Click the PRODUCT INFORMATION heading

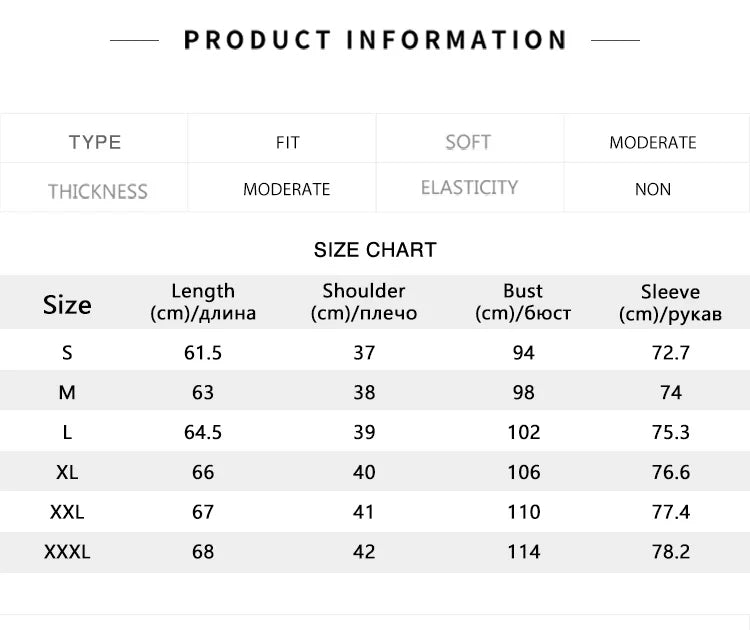(x=375, y=40)
